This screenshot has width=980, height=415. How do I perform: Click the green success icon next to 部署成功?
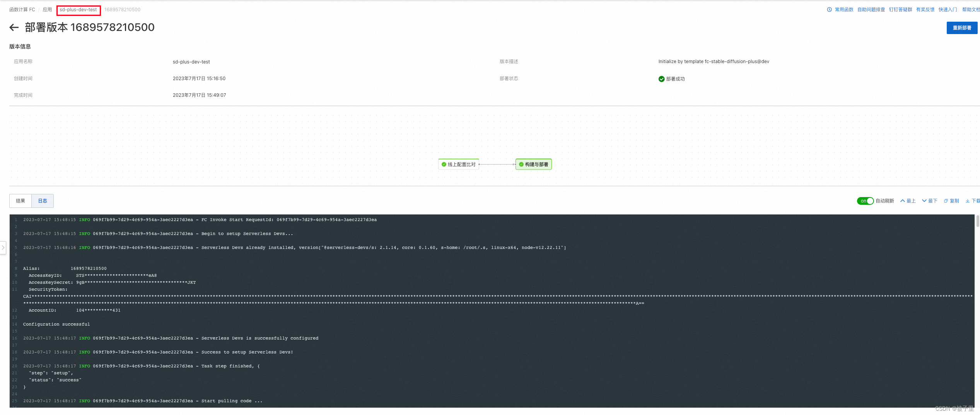(x=661, y=79)
